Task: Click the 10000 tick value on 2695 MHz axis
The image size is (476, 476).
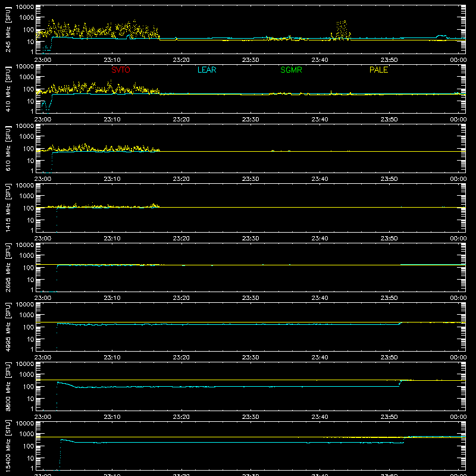Action: (25, 245)
